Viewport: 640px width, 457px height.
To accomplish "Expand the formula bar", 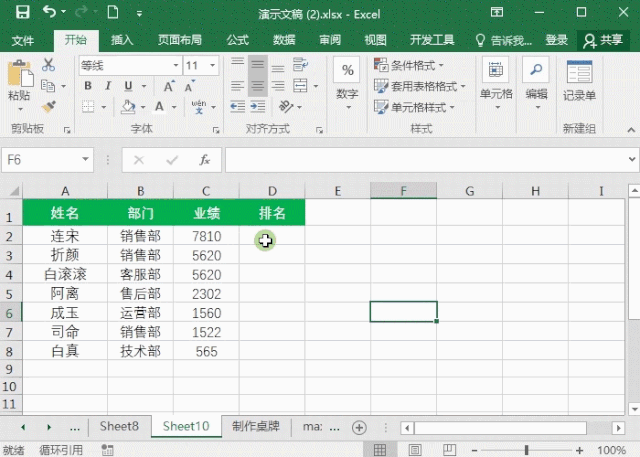I will [x=632, y=160].
